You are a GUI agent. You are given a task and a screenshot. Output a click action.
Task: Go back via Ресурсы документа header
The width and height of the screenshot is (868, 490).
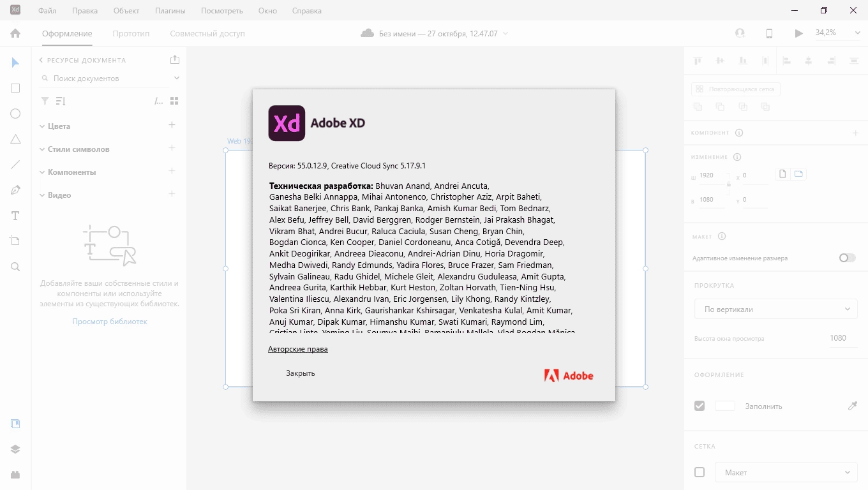point(82,60)
